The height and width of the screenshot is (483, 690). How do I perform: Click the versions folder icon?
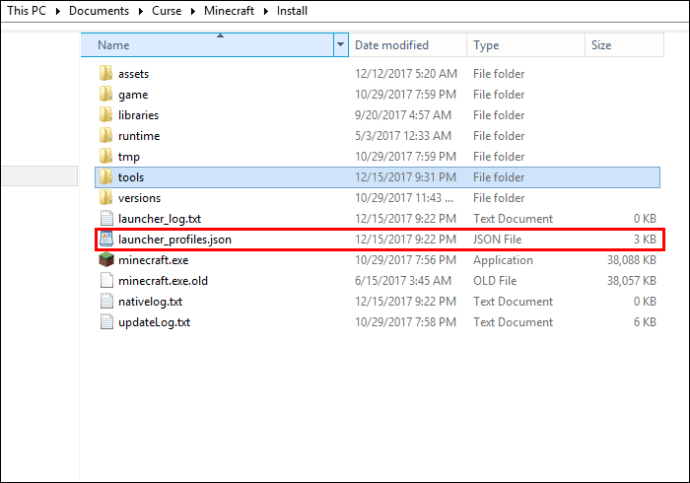[107, 198]
